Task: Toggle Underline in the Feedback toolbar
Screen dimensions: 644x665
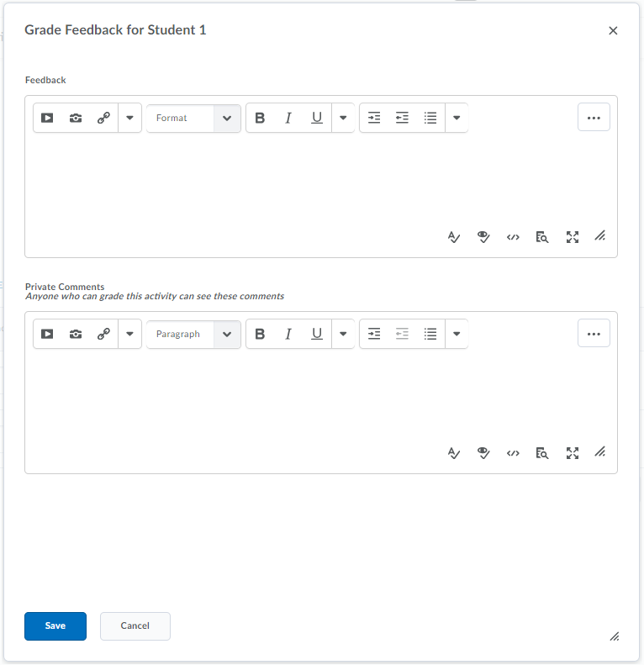Action: [x=317, y=119]
